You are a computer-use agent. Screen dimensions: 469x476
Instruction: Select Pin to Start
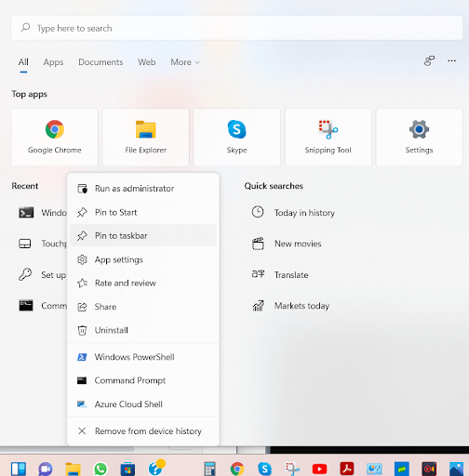click(x=143, y=212)
